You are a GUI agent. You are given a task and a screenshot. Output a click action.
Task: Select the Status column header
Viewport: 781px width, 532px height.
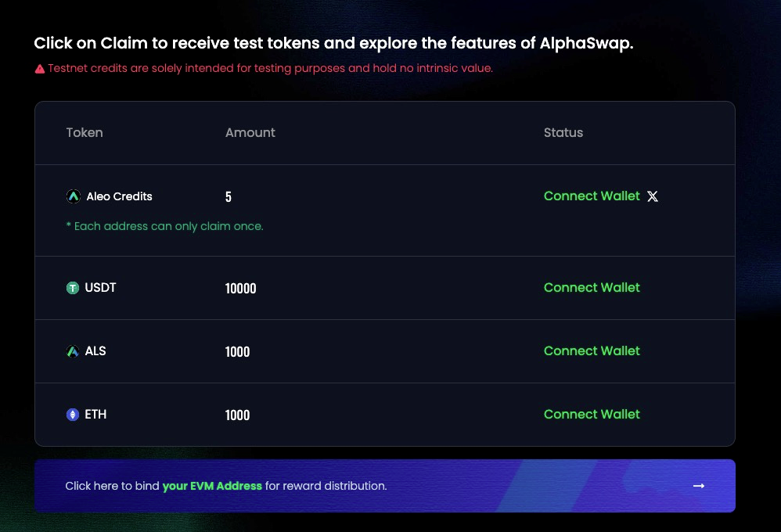click(x=563, y=132)
